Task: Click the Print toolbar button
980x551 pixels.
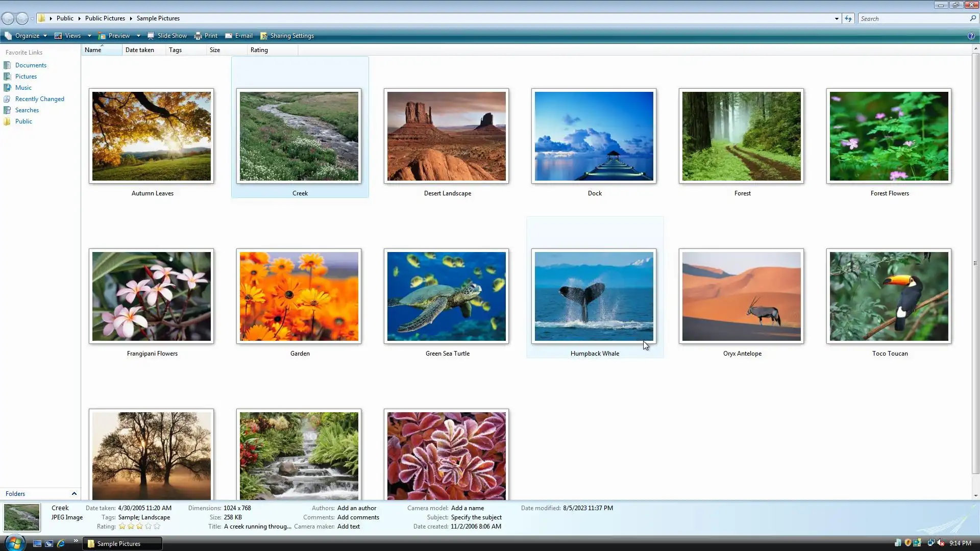Action: pos(206,36)
